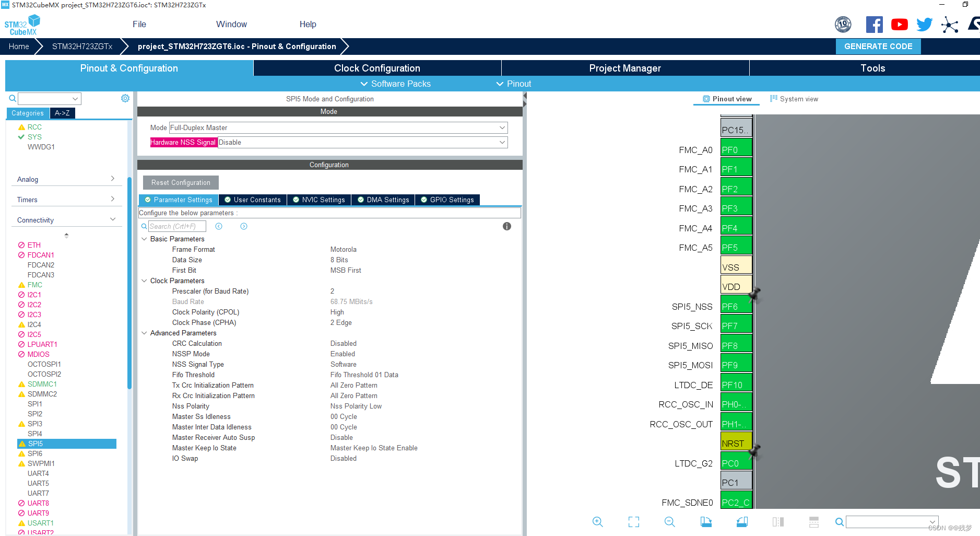The width and height of the screenshot is (980, 536).
Task: Show parameter info icon
Action: click(x=507, y=226)
